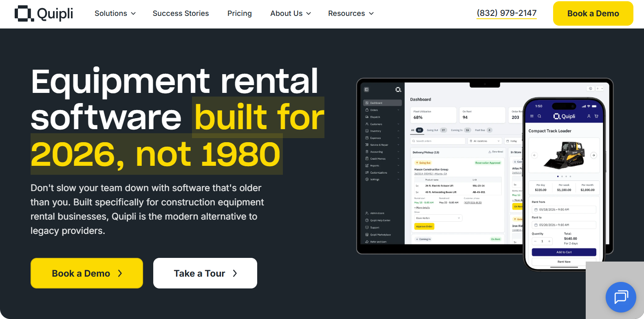
Task: Expand the Resources dropdown menu
Action: click(351, 13)
